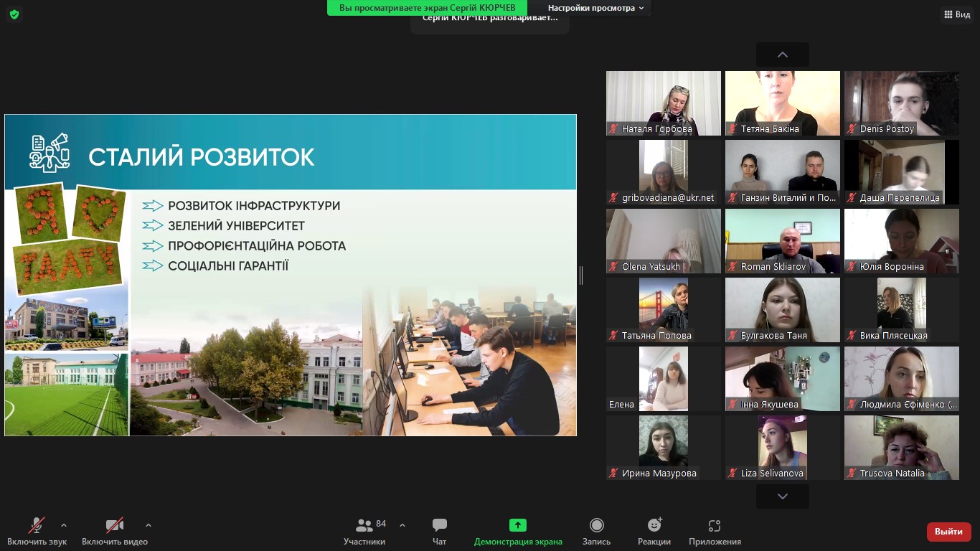The width and height of the screenshot is (980, 551).
Task: Open the Участники participants panel
Action: tap(364, 532)
